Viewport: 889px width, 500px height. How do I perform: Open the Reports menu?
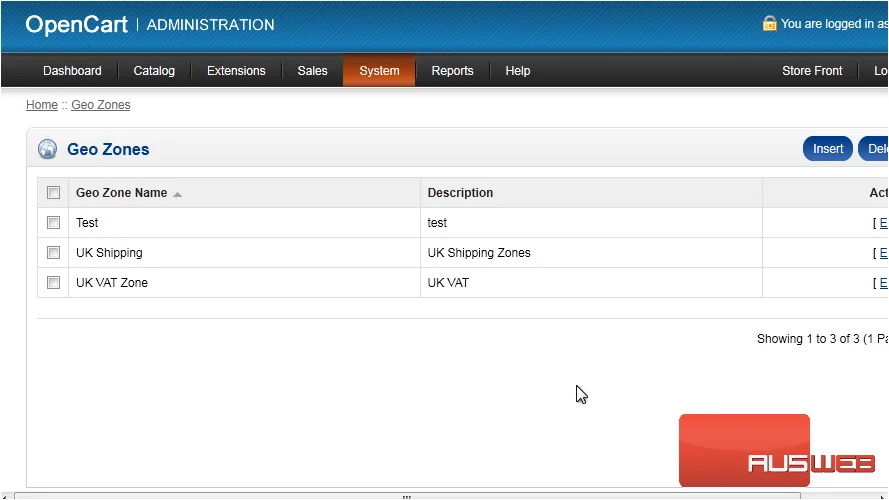[452, 71]
